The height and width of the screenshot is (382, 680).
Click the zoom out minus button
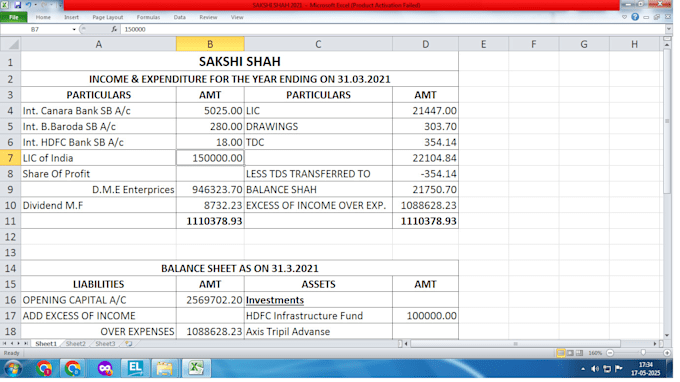click(610, 353)
